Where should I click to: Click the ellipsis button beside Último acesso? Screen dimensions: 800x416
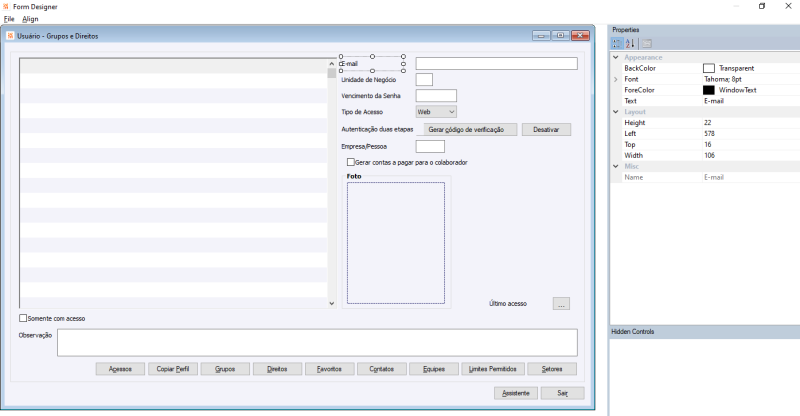[561, 303]
